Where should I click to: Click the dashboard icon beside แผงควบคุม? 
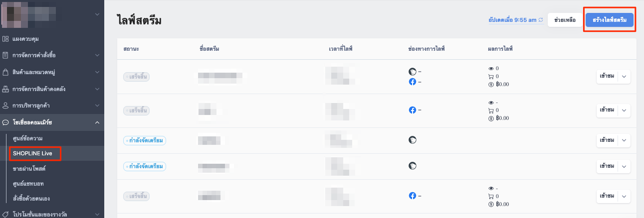(x=5, y=38)
